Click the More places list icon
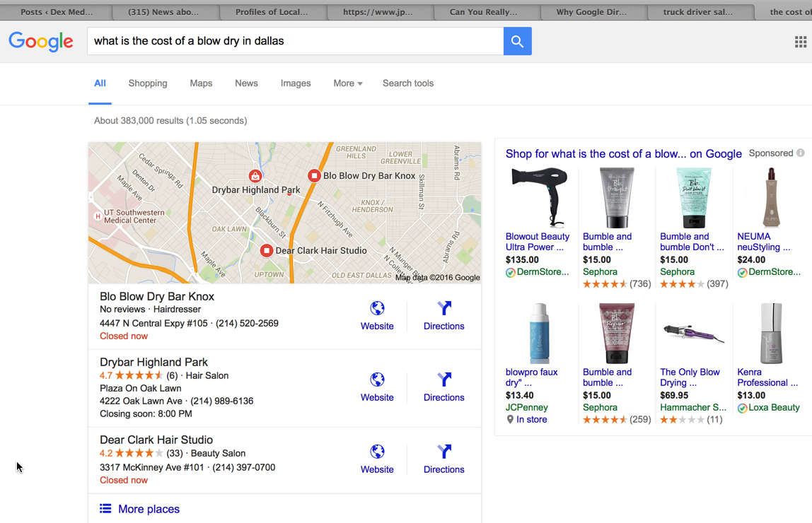This screenshot has width=812, height=523. [x=105, y=509]
